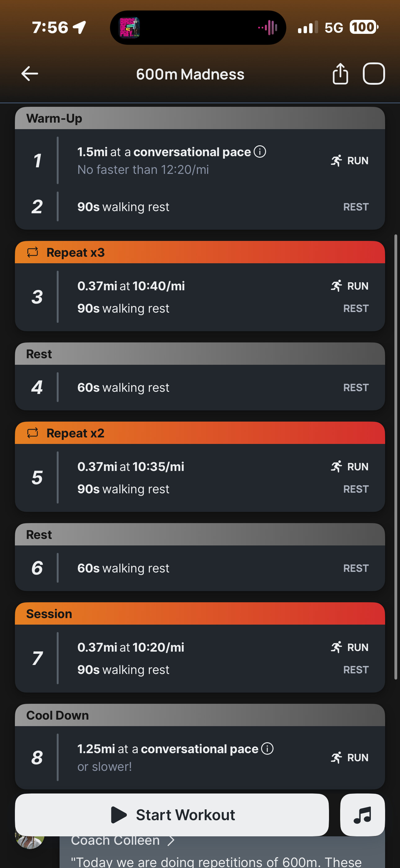This screenshot has width=400, height=868.
Task: Tap the running icon on step 3
Action: tap(336, 286)
